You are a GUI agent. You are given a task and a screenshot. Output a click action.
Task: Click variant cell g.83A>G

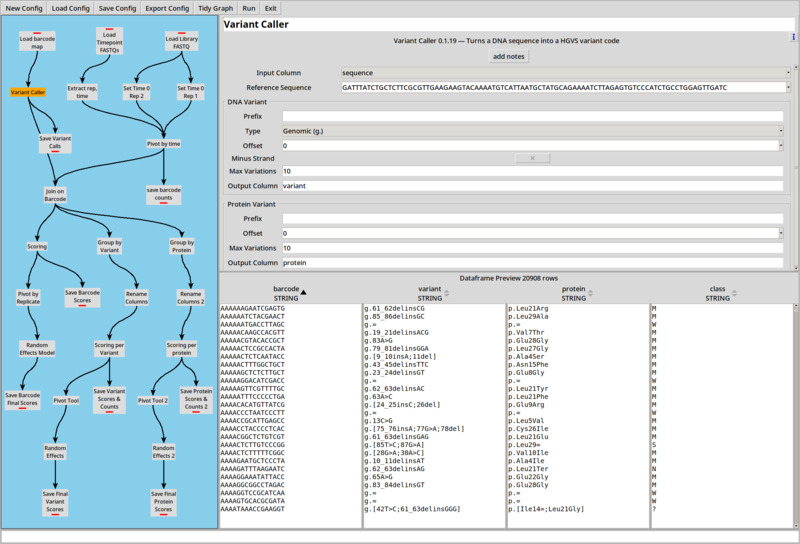click(x=379, y=340)
